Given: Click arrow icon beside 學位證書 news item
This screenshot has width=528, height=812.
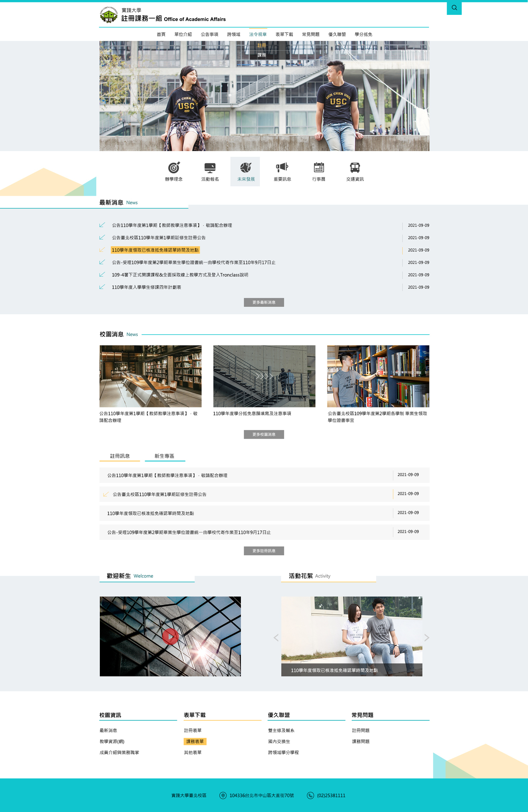Looking at the screenshot, I should [x=102, y=262].
